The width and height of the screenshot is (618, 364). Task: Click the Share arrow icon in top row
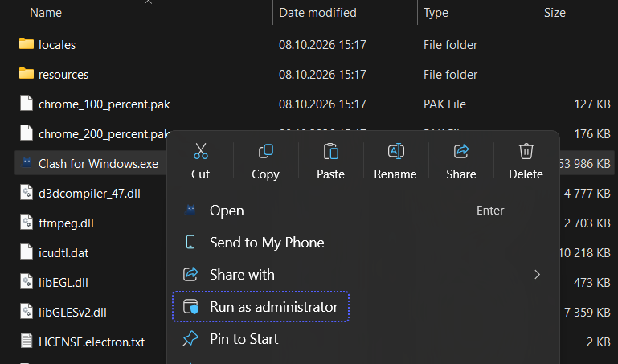click(461, 151)
